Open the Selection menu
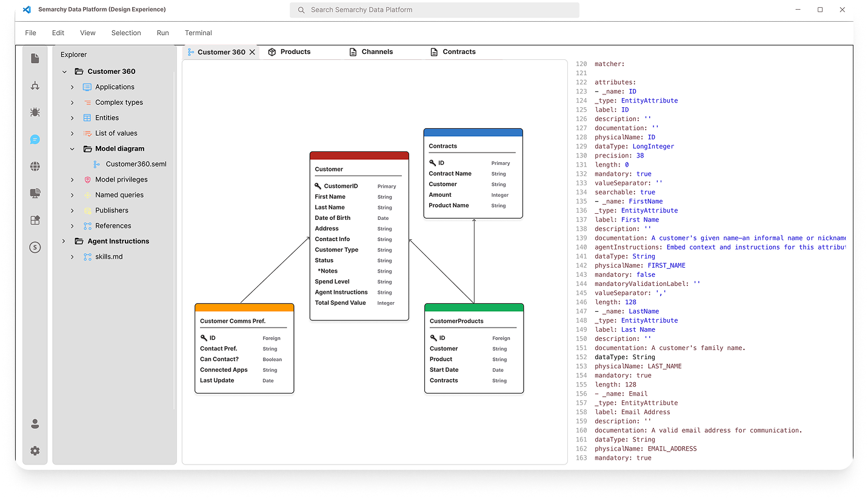 point(126,33)
